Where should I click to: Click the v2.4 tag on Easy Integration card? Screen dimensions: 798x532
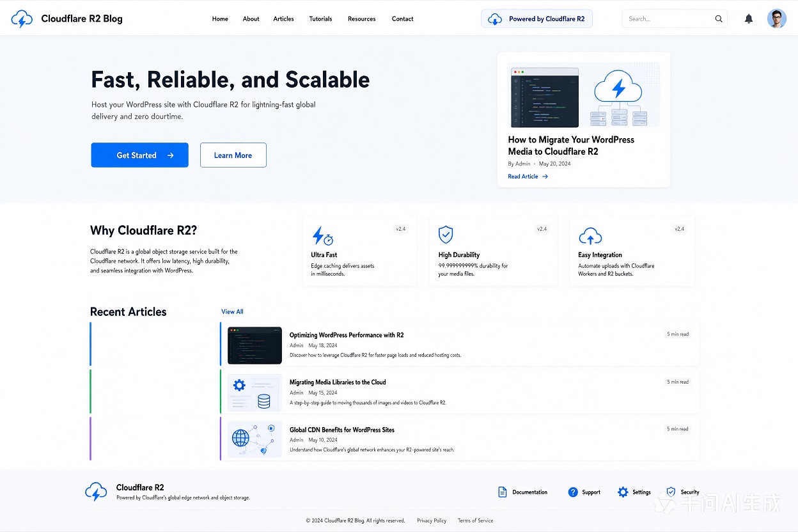coord(679,229)
